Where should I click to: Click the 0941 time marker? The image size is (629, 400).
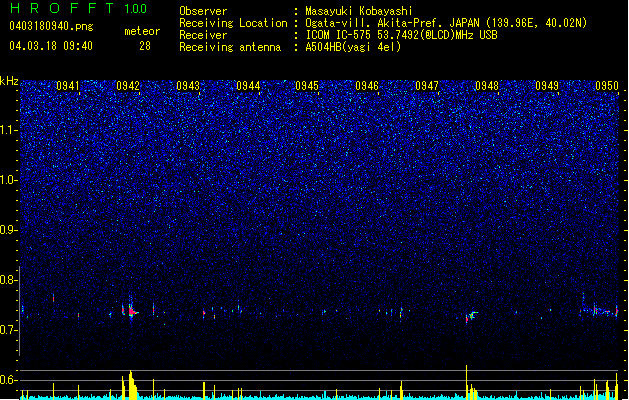(68, 86)
